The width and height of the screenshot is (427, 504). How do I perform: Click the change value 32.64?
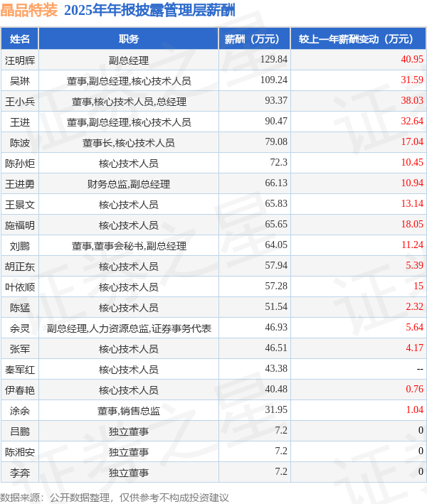click(x=412, y=121)
